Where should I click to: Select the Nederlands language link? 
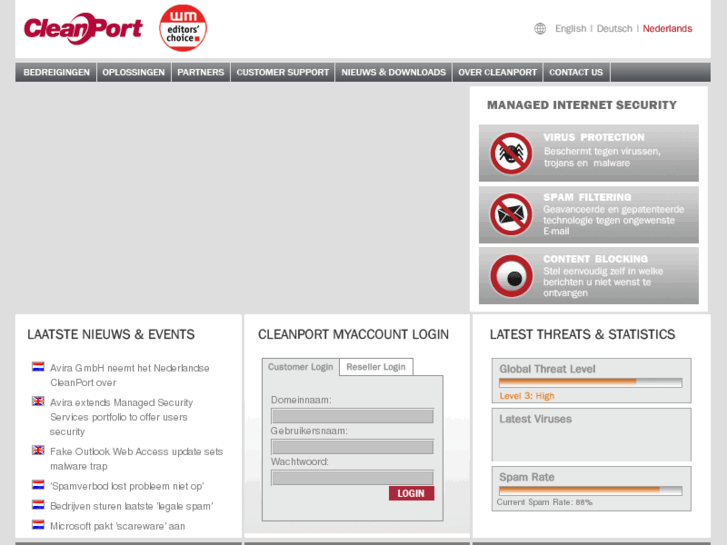pyautogui.click(x=667, y=29)
